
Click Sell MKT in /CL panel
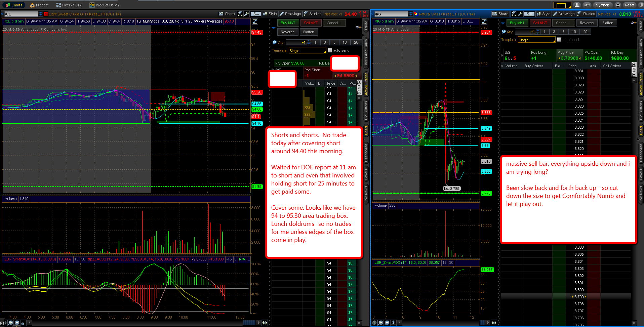tap(311, 23)
